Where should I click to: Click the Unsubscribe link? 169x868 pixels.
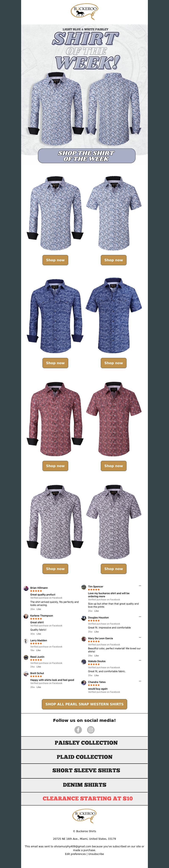pos(96,854)
